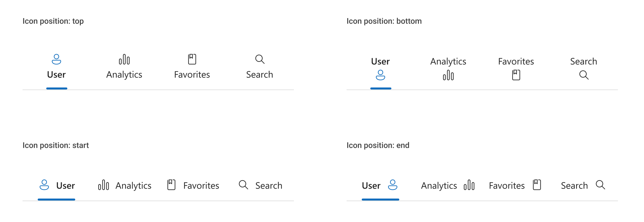The image size is (644, 222).
Task: Click the bookmark icon left of Favorites
Action: (x=171, y=185)
